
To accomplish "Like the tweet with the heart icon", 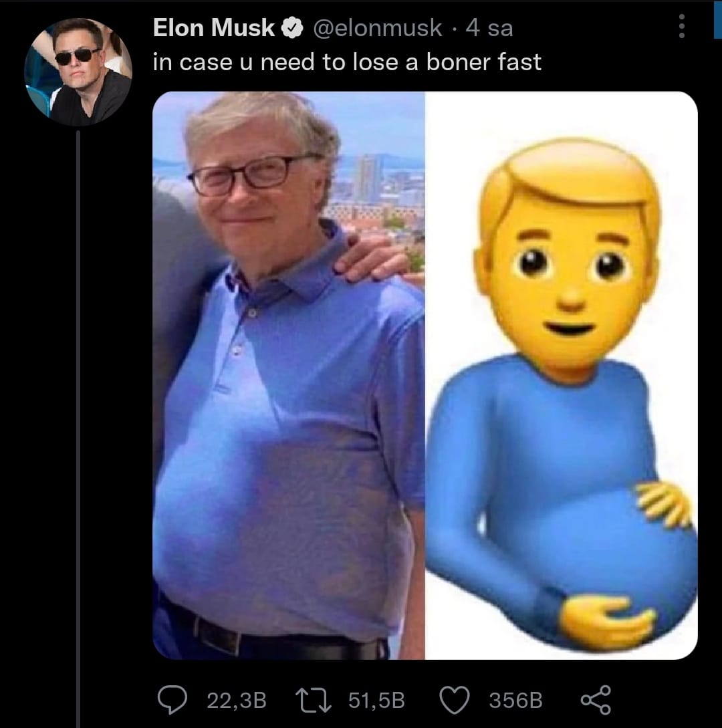I will [x=456, y=700].
